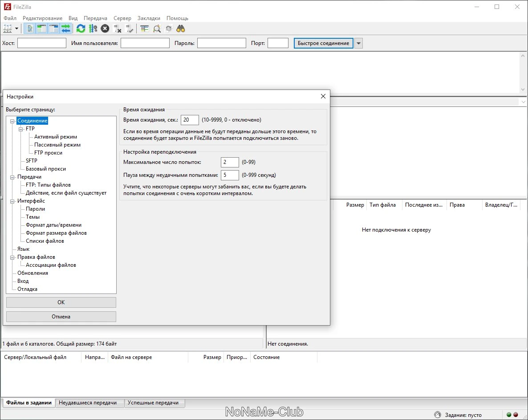Focus the Имя пользователя field
The height and width of the screenshot is (420, 528).
click(145, 43)
